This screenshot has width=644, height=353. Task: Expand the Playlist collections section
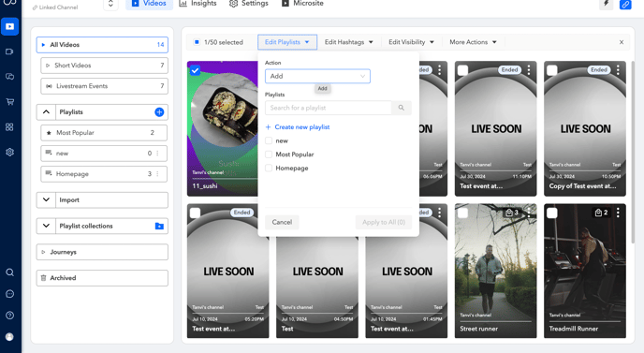point(46,226)
